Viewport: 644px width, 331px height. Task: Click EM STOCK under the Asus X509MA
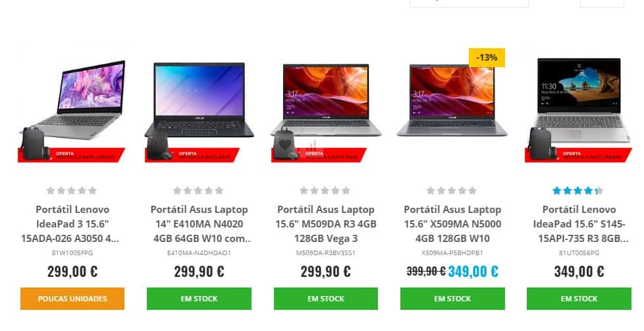(x=452, y=299)
